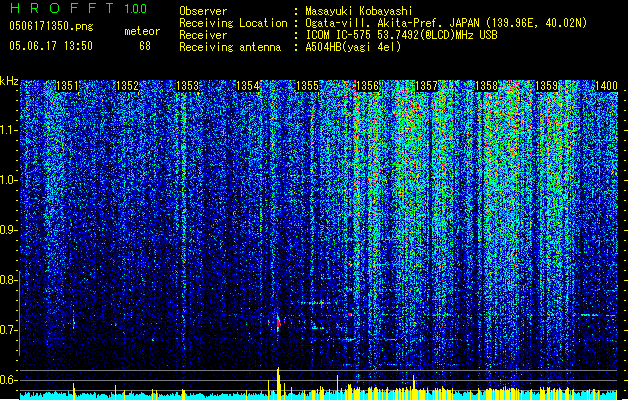Click the 1351 time marker
Screen dimensions: 629x400
(67, 86)
